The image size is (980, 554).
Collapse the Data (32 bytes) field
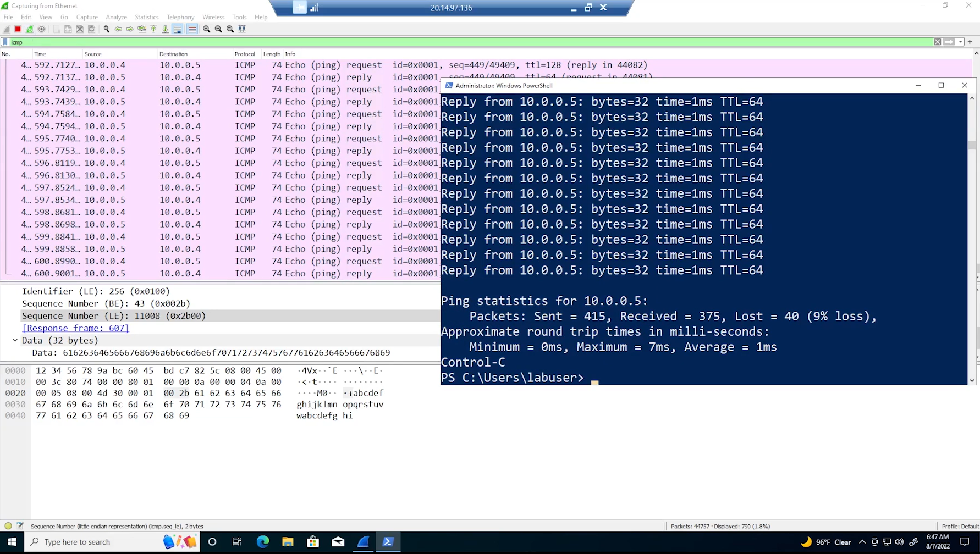(15, 340)
